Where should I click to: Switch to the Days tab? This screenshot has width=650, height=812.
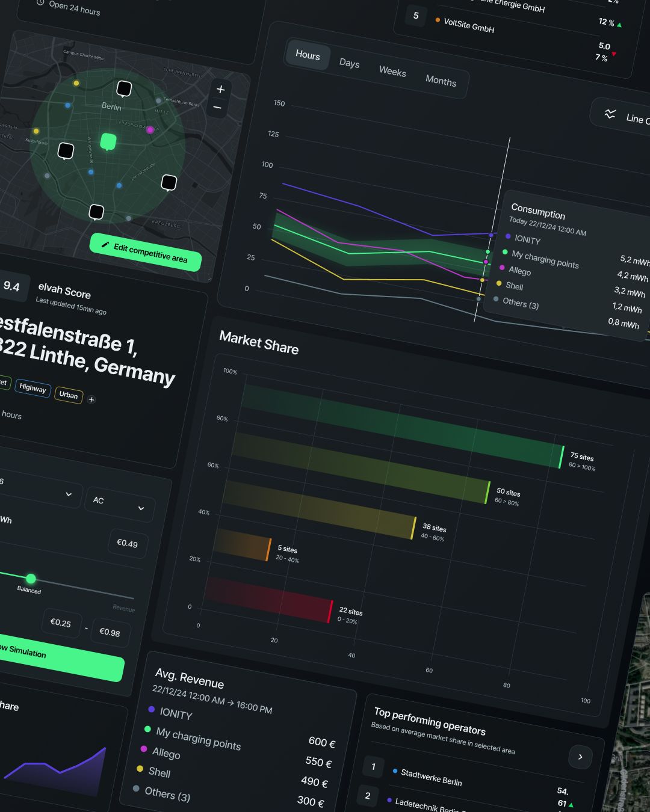(349, 63)
